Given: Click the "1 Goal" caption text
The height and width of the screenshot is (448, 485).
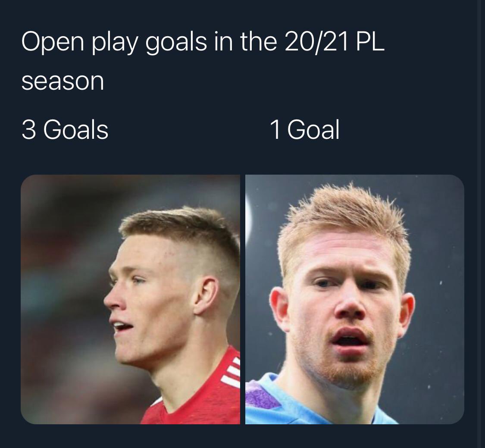Looking at the screenshot, I should click(305, 129).
